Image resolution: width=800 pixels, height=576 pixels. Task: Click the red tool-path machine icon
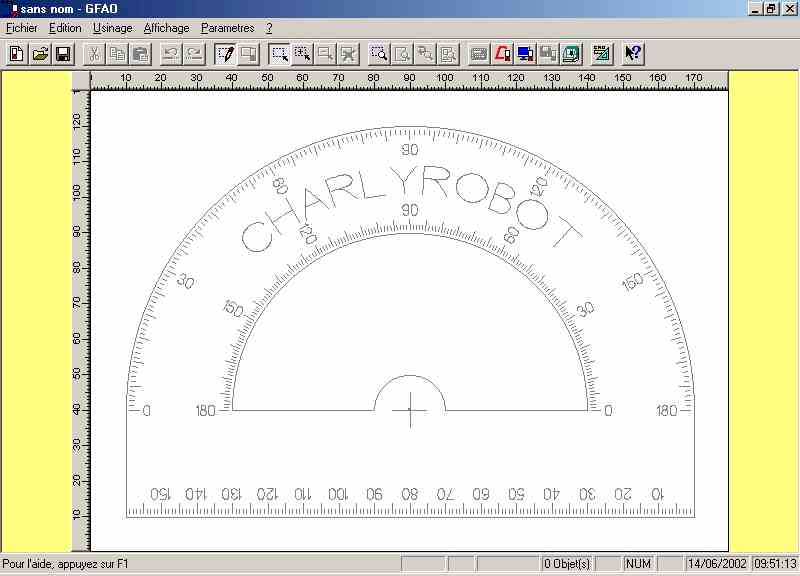click(x=502, y=54)
